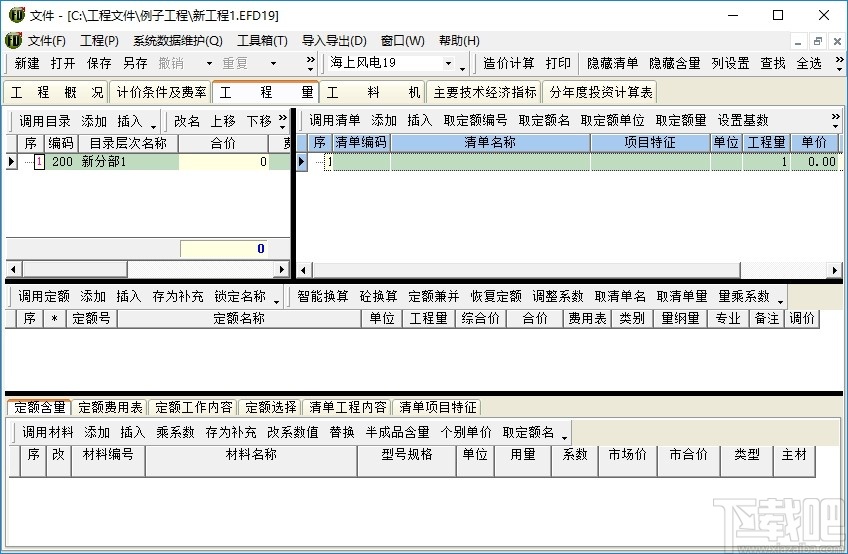
Task: Switch to the 清单项目特征 tab
Action: (438, 407)
